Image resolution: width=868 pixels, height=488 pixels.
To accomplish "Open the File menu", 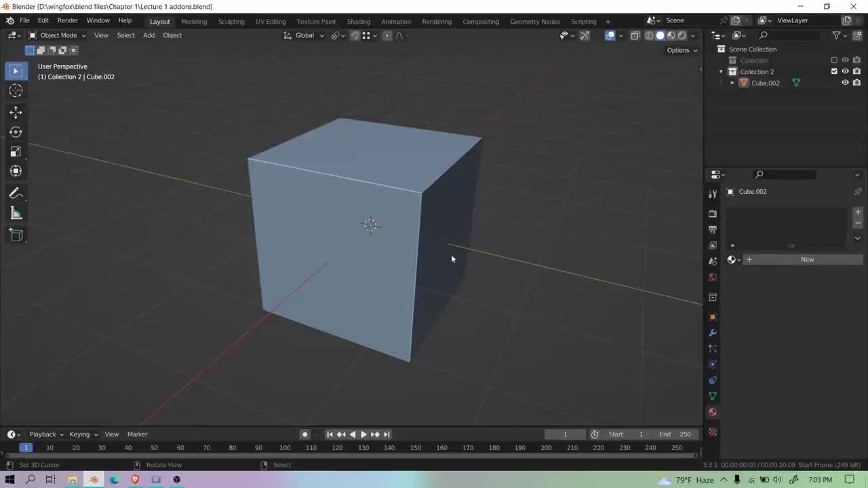I will 24,20.
